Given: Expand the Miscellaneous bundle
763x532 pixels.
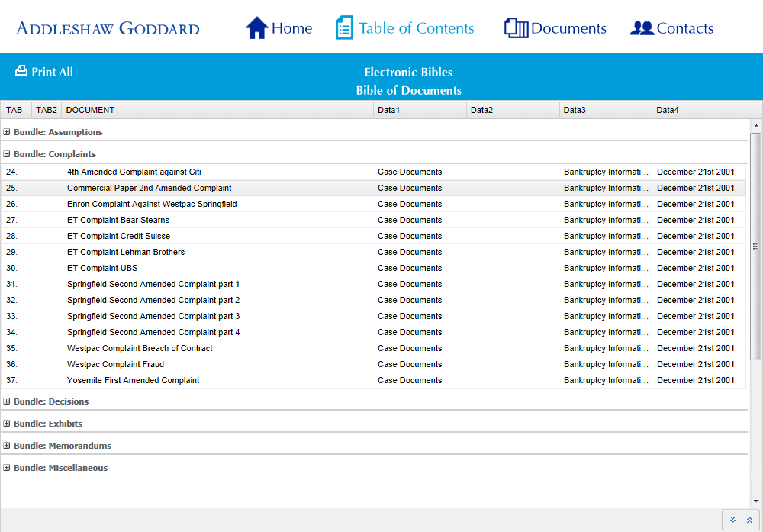Looking at the screenshot, I should (7, 468).
